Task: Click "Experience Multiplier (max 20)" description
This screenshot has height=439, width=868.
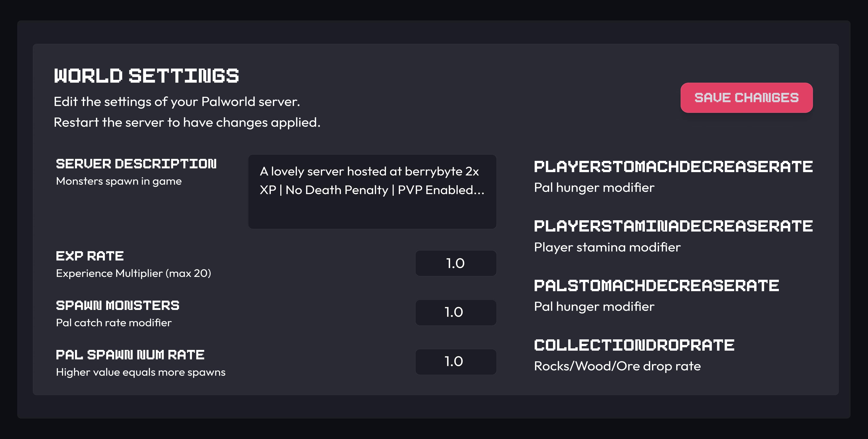Action: point(133,273)
